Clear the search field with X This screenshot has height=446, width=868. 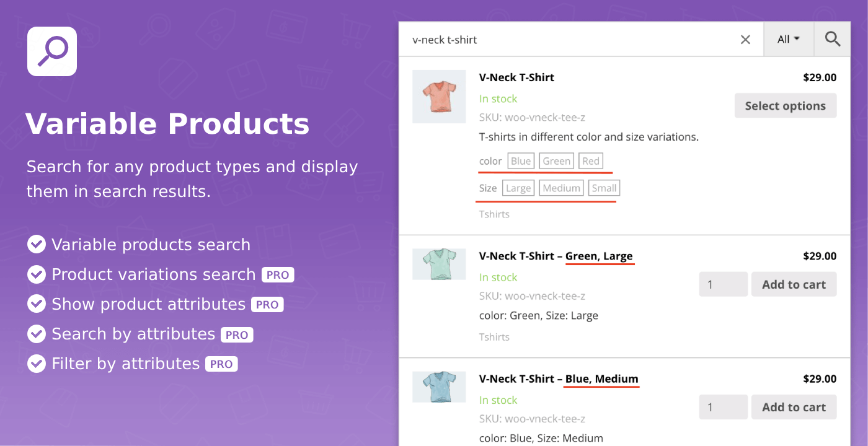click(745, 40)
